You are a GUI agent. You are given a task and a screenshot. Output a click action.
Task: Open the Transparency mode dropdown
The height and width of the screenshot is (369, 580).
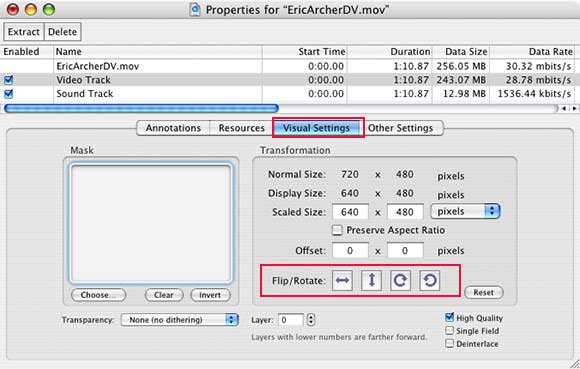(x=180, y=320)
